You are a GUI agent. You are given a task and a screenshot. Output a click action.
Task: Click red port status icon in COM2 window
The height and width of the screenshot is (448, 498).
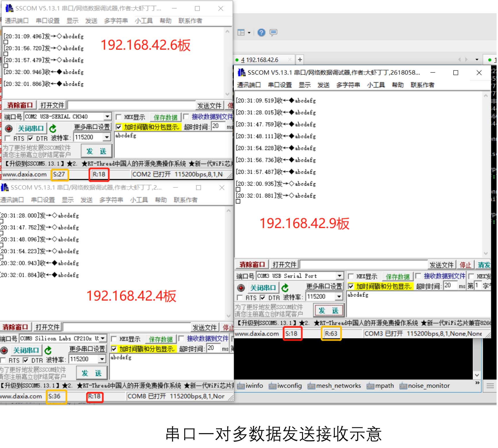tap(9, 128)
